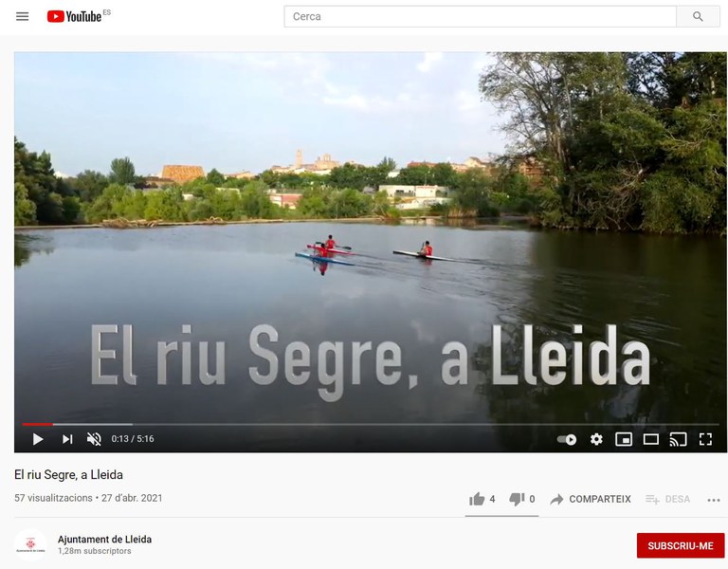The width and height of the screenshot is (728, 569).
Task: Enter full screen mode
Action: (705, 439)
